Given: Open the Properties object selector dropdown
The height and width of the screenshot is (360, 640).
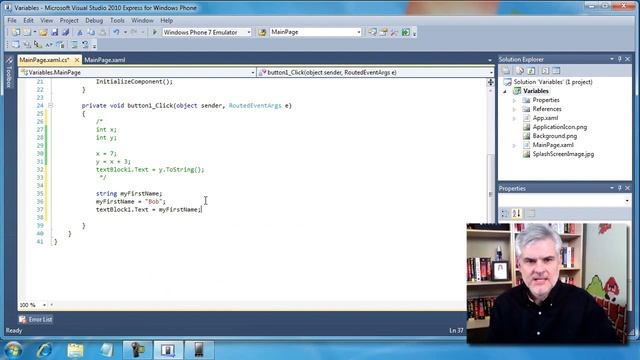Looking at the screenshot, I should [x=627, y=200].
